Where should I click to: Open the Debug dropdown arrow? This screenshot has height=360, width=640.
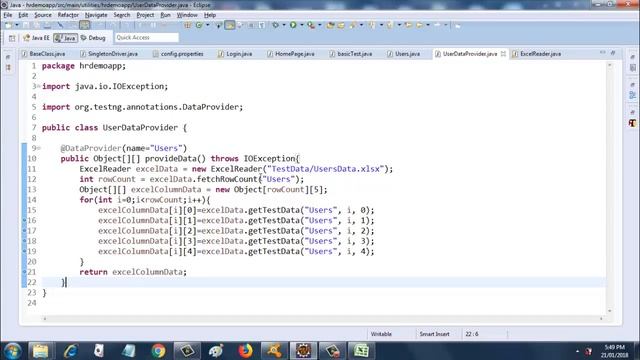point(284,25)
